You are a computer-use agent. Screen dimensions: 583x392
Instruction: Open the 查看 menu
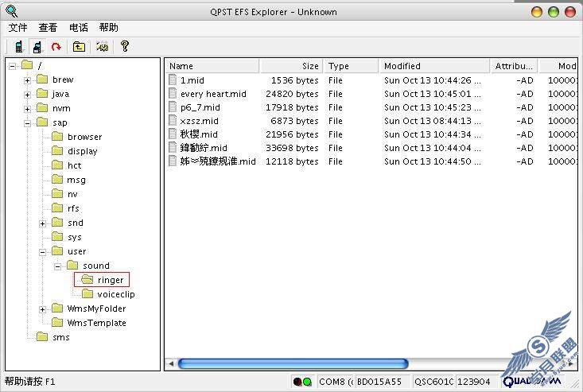pos(48,28)
